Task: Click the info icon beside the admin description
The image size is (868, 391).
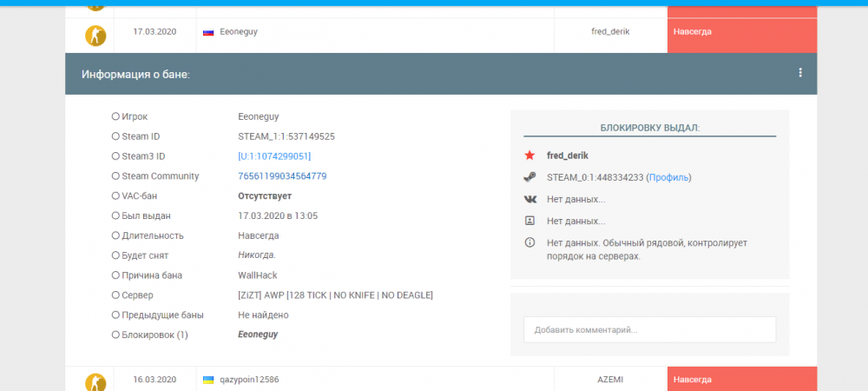Action: click(x=529, y=242)
